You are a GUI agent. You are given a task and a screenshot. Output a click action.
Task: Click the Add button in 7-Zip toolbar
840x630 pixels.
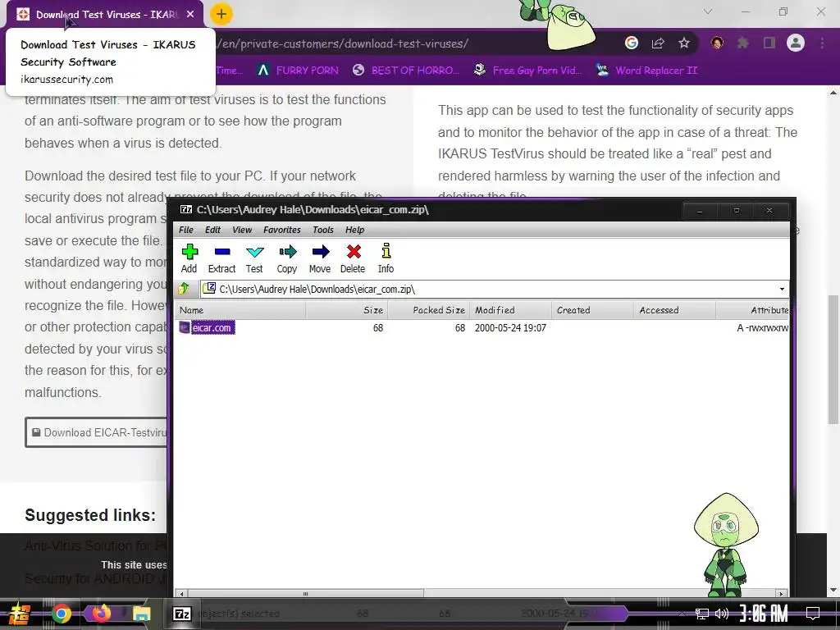189,258
